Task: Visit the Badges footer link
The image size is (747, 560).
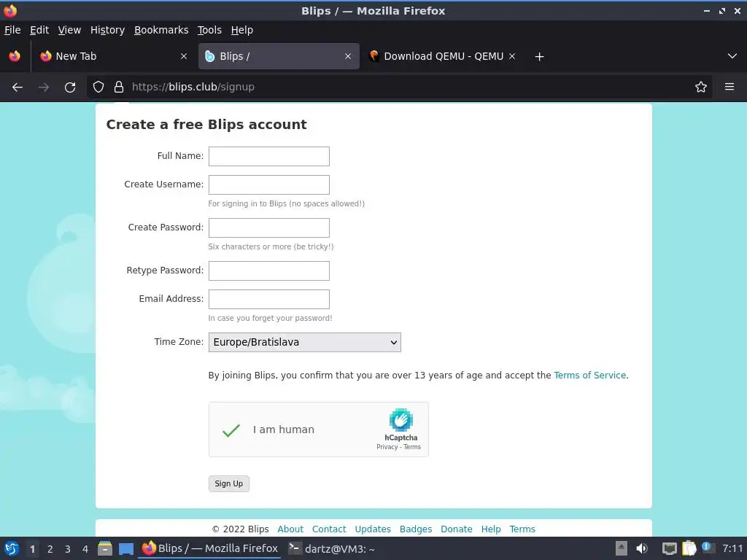Action: pos(415,529)
